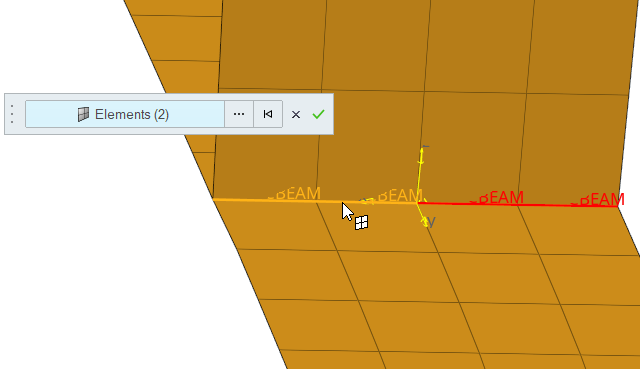
Task: Click the toolbar's vertical dots grip handle
Action: pos(12,114)
